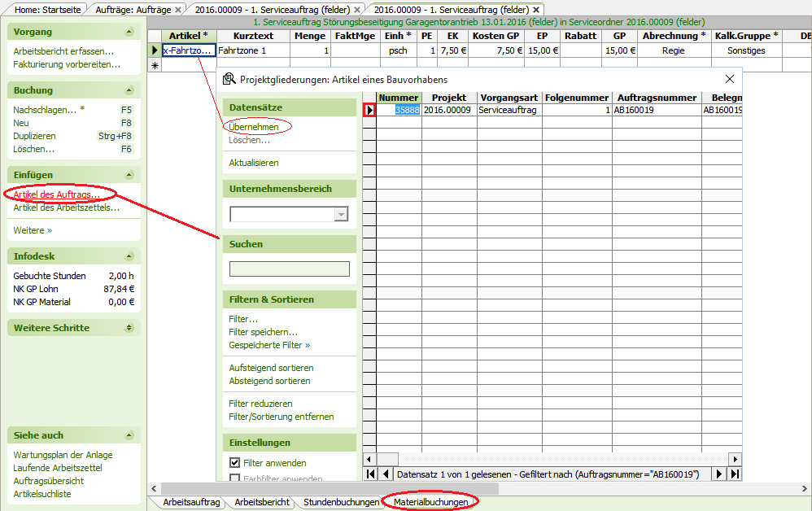Close the Aufträge: Aufträge tab

click(178, 9)
